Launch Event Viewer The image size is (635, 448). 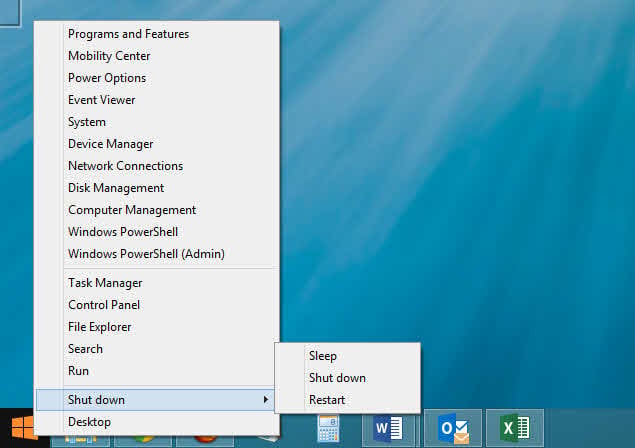(x=157, y=100)
